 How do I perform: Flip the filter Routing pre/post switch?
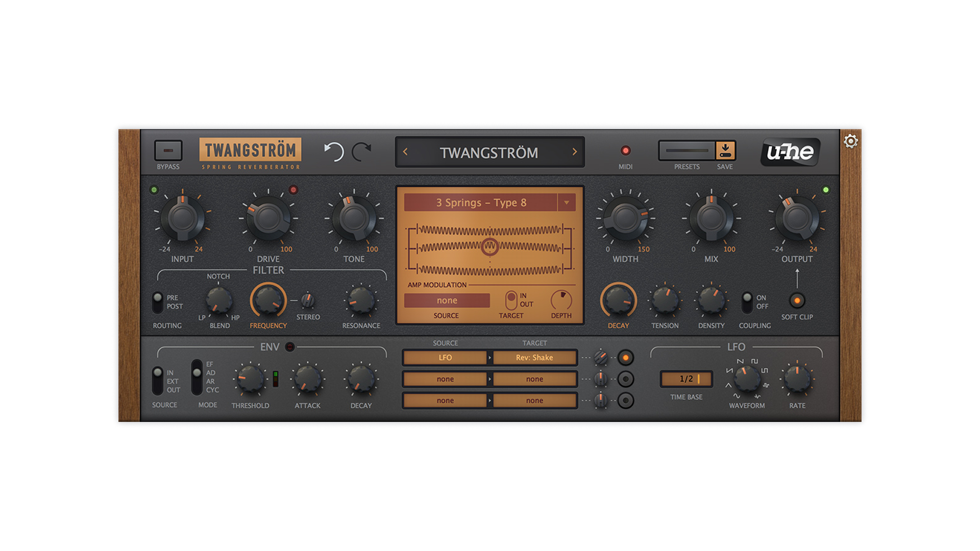158,302
